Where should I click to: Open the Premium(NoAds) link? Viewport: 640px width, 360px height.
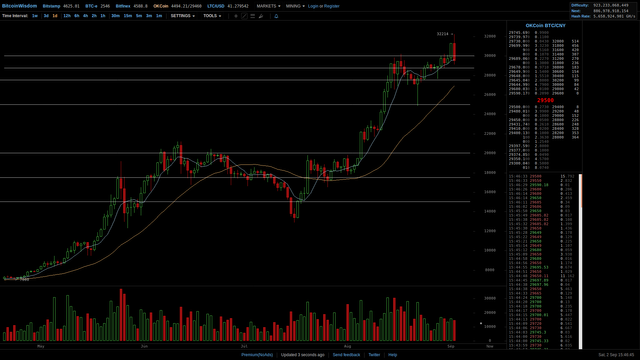click(257, 355)
